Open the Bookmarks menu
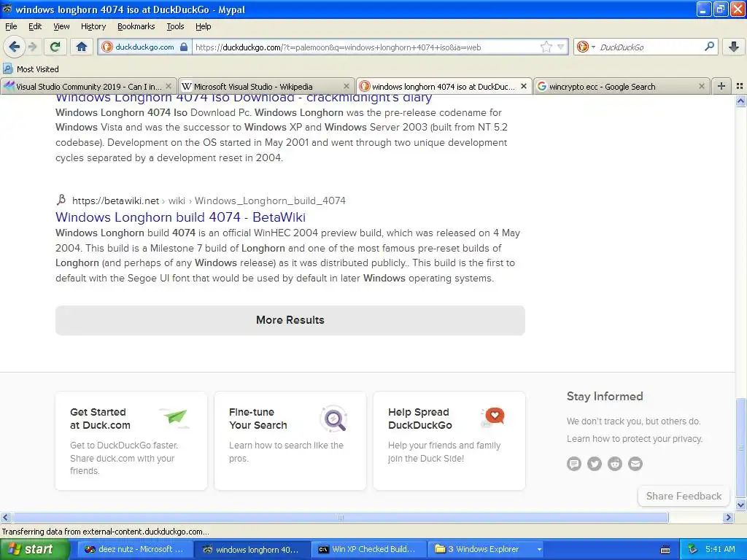 pyautogui.click(x=136, y=26)
